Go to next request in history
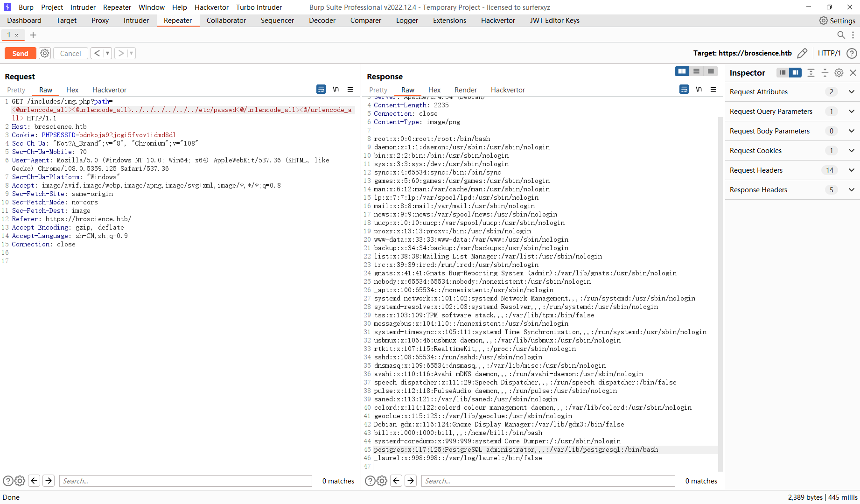 click(121, 53)
